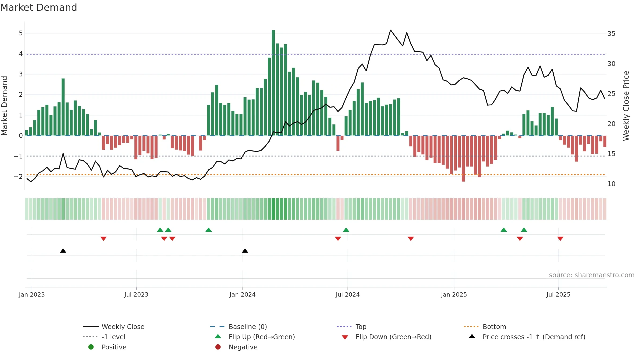Click the Weekly Close Price axis title

[x=626, y=106]
